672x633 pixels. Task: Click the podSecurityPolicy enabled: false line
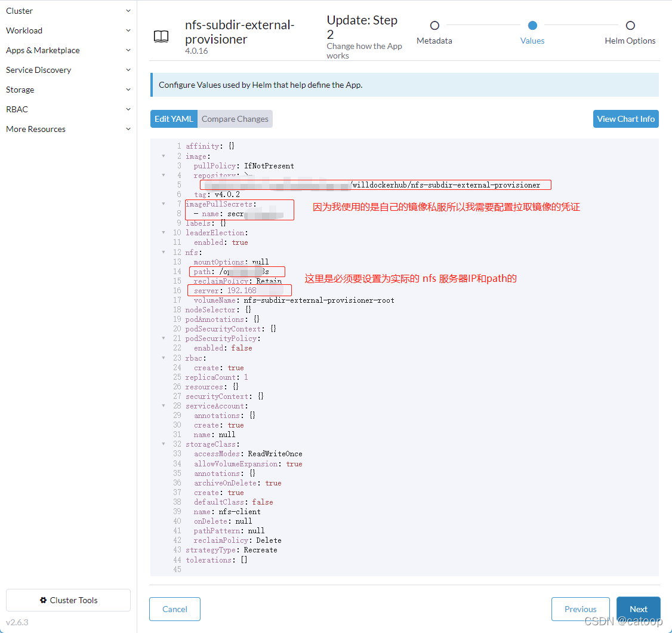[x=223, y=348]
